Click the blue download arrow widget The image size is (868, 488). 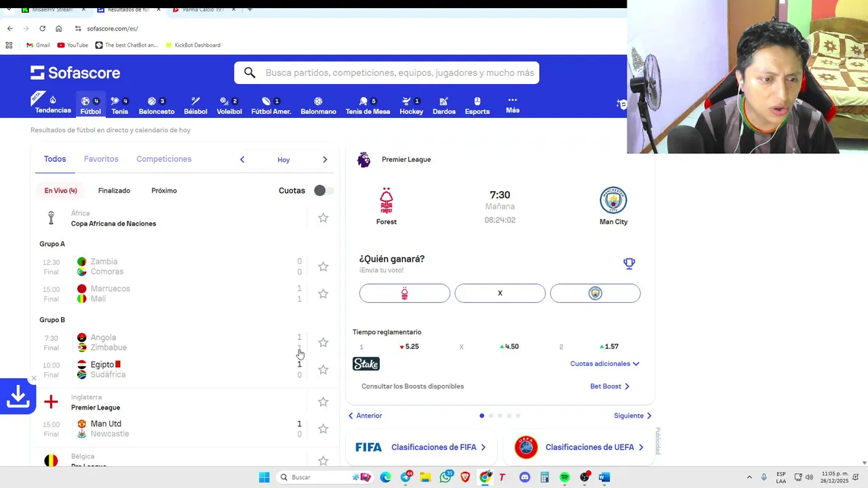pos(18,396)
